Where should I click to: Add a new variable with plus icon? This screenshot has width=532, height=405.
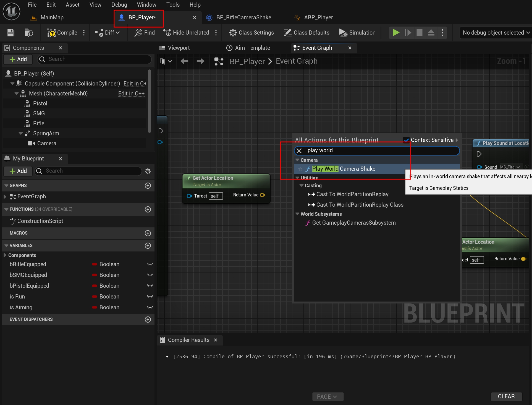click(148, 246)
